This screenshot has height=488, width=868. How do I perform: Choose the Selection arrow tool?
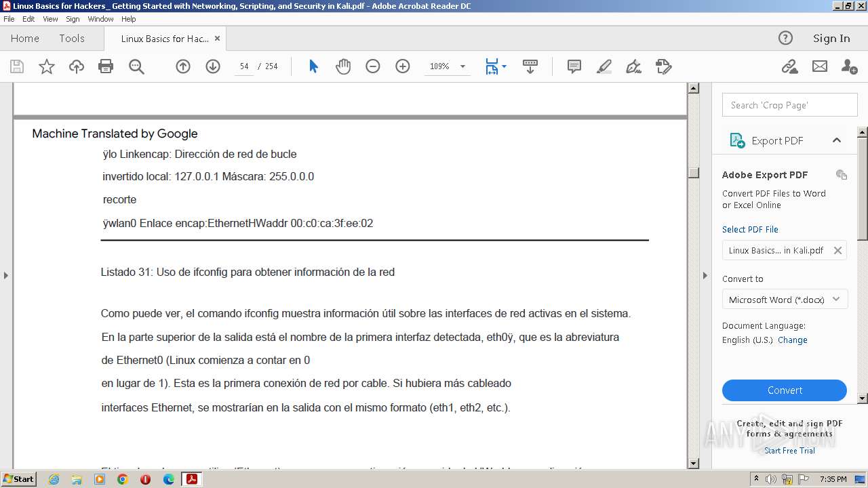[x=313, y=66]
